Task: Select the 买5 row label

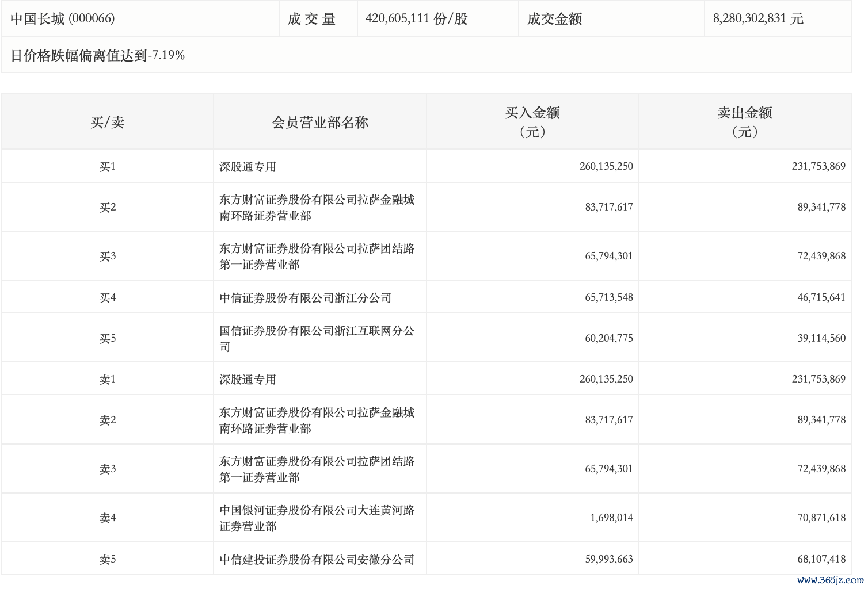Action: click(x=107, y=338)
